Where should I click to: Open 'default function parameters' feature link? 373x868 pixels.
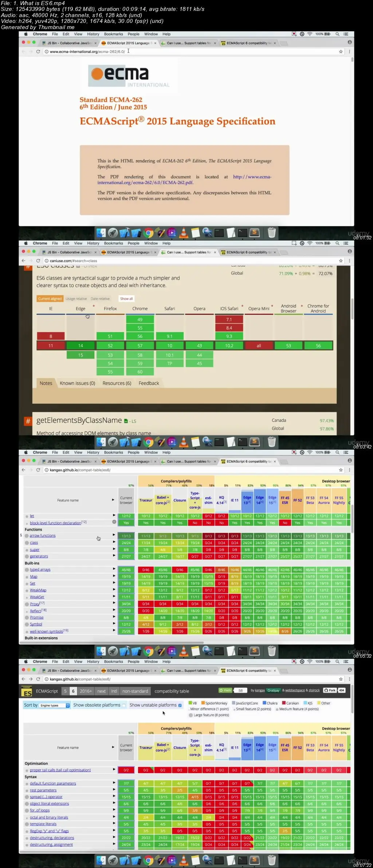point(53,783)
